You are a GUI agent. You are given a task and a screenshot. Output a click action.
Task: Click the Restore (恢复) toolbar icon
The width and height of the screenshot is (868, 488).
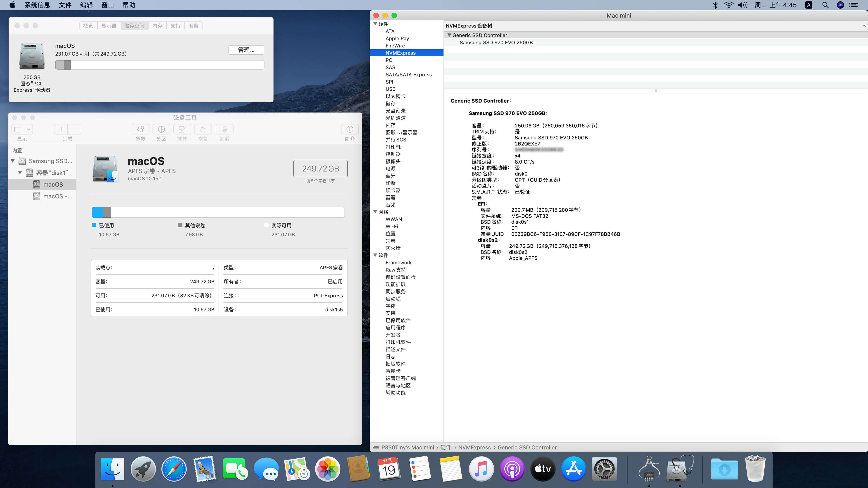click(203, 129)
